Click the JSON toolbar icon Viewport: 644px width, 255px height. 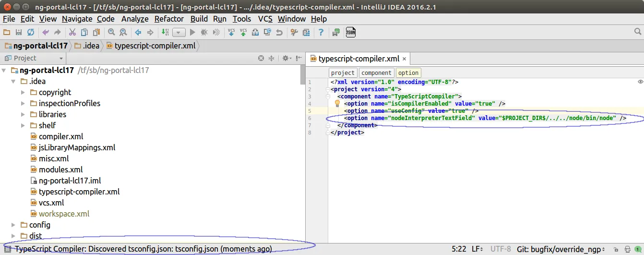pos(351,32)
